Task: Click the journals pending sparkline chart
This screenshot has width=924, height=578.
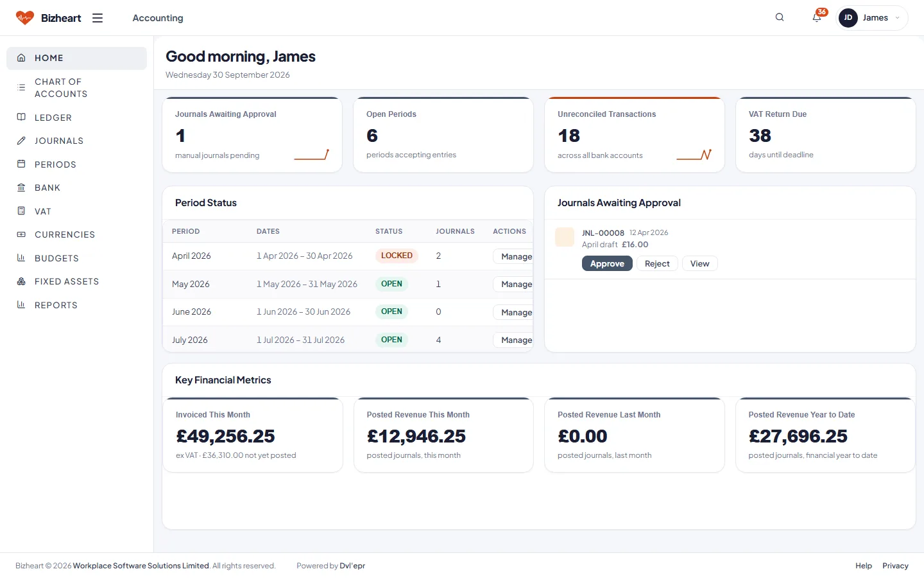Action: pyautogui.click(x=312, y=155)
